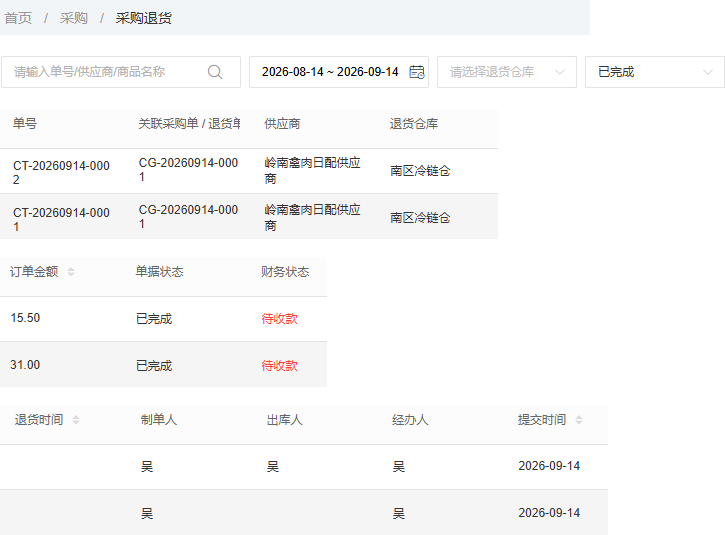Click the first row's 2026-09-14 提交时间
This screenshot has width=725, height=535.
tap(549, 466)
